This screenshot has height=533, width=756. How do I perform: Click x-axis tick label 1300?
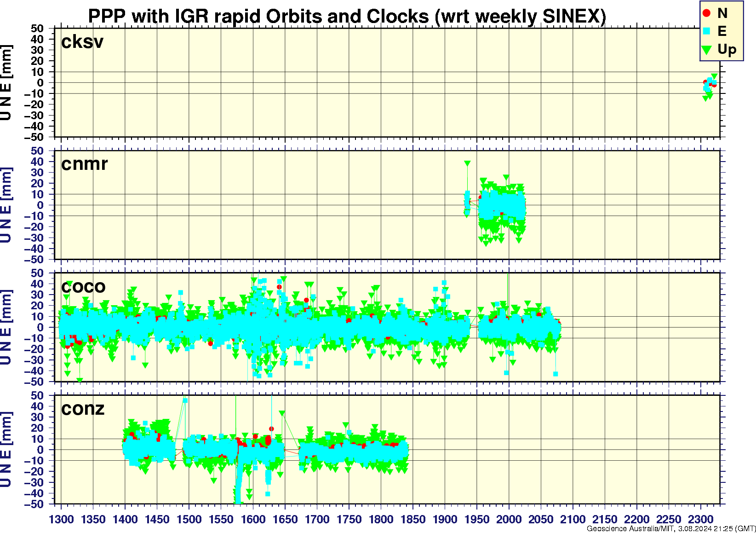pyautogui.click(x=61, y=519)
